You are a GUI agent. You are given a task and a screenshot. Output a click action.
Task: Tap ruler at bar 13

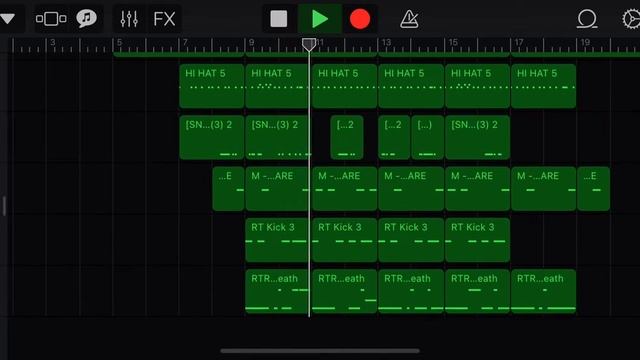(386, 42)
